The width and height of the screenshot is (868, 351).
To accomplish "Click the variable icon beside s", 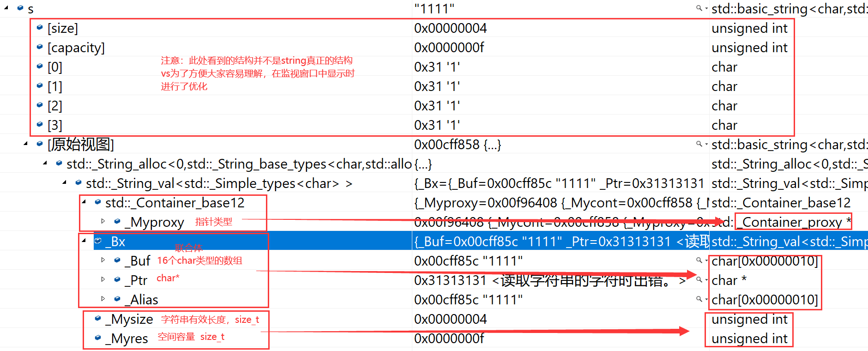I will click(20, 8).
